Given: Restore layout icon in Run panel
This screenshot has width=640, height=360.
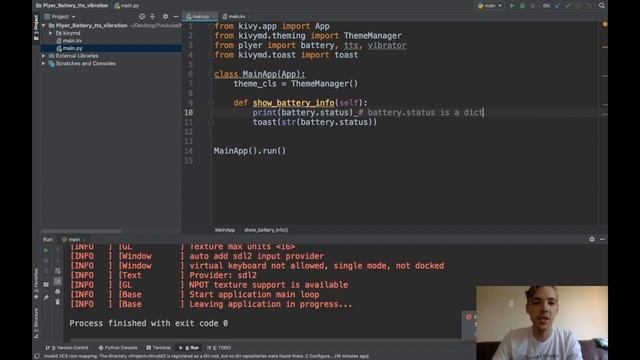Looking at the screenshot, I should pos(46,284).
